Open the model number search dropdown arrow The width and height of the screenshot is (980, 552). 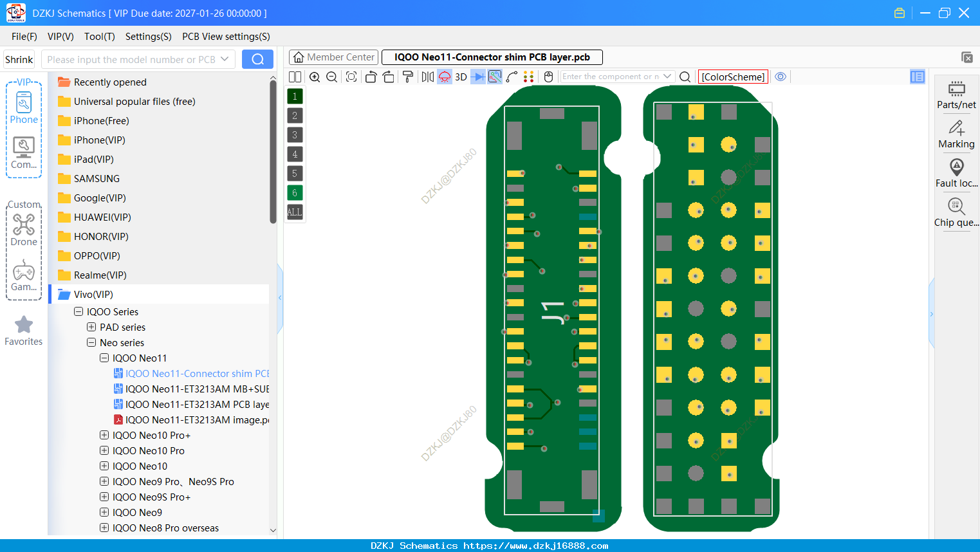coord(225,59)
